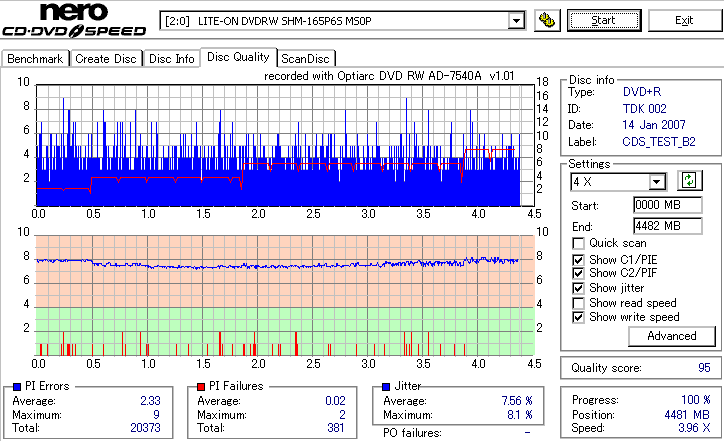Click PI Errors average 2.33
This screenshot has height=441, width=724.
click(150, 401)
